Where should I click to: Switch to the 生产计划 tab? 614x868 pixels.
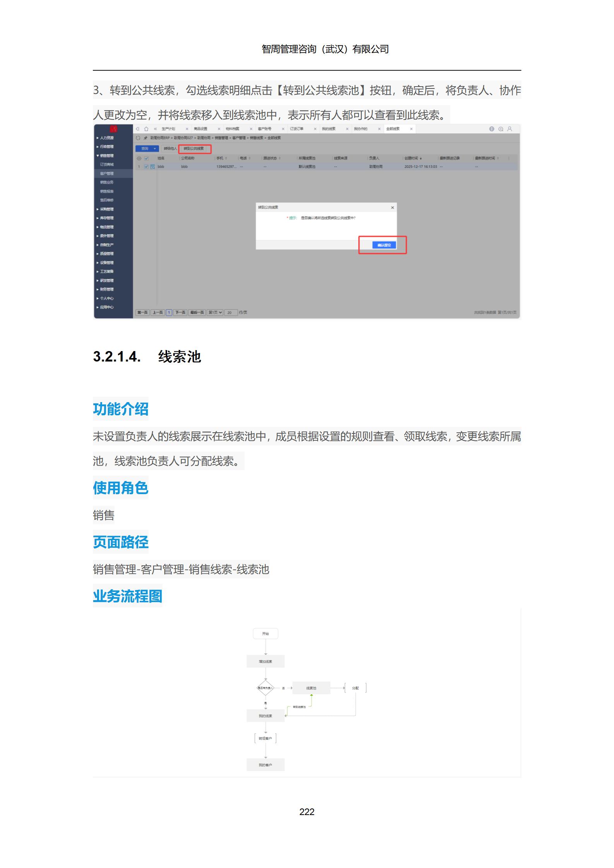tap(168, 129)
